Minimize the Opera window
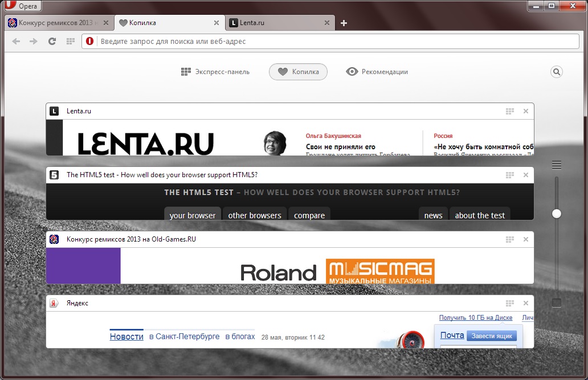Viewport: 588px width, 380px height. coord(537,6)
